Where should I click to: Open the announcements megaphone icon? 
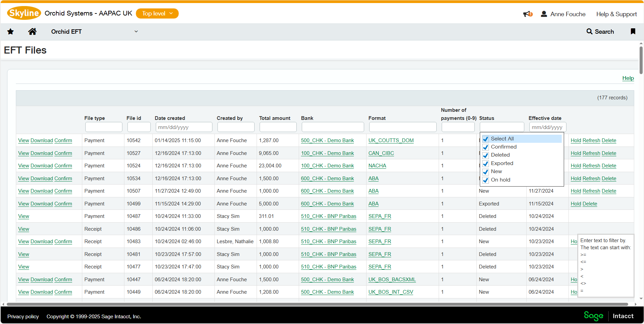point(527,14)
